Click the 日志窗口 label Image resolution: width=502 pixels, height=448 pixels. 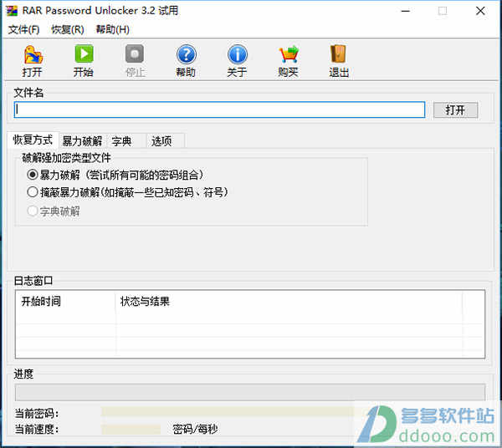33,281
